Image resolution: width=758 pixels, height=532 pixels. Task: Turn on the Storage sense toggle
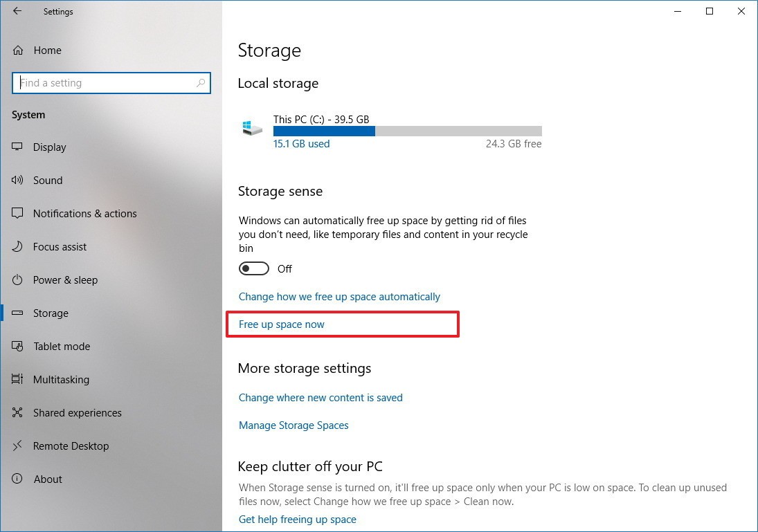(x=254, y=268)
